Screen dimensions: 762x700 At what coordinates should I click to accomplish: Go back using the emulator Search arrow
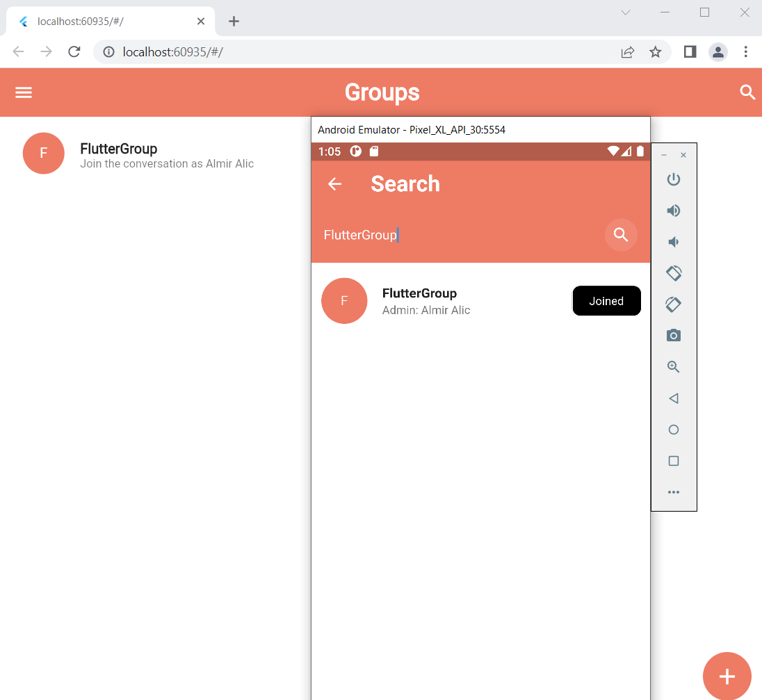point(334,184)
